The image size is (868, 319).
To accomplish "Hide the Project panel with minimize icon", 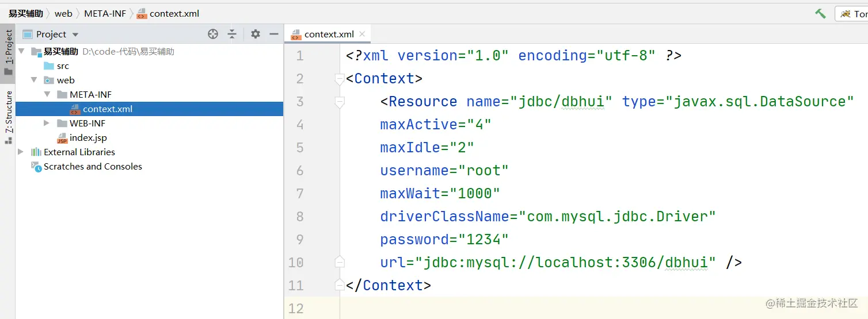I will click(274, 34).
